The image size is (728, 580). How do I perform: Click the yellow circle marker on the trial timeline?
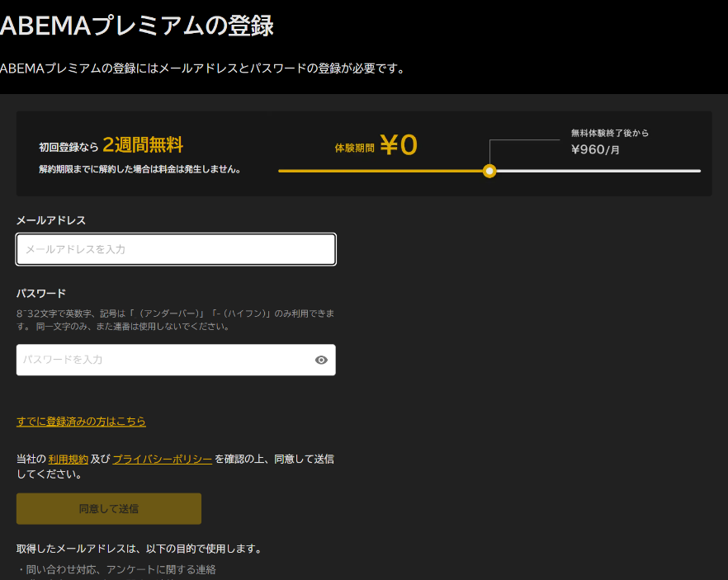pyautogui.click(x=489, y=171)
